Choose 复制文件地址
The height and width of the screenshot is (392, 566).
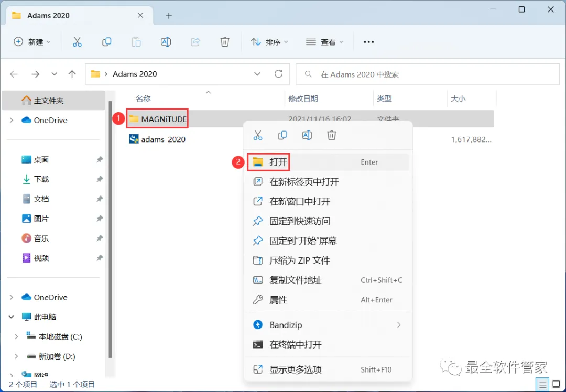[328, 280]
